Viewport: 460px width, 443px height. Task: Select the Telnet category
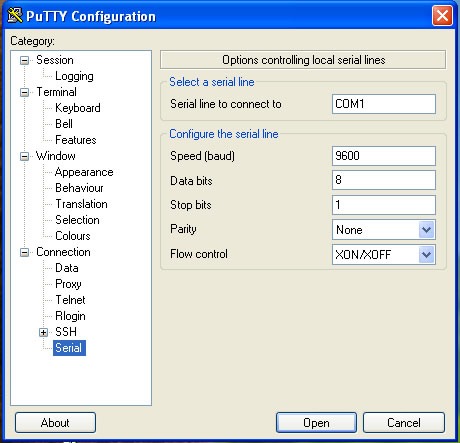70,300
